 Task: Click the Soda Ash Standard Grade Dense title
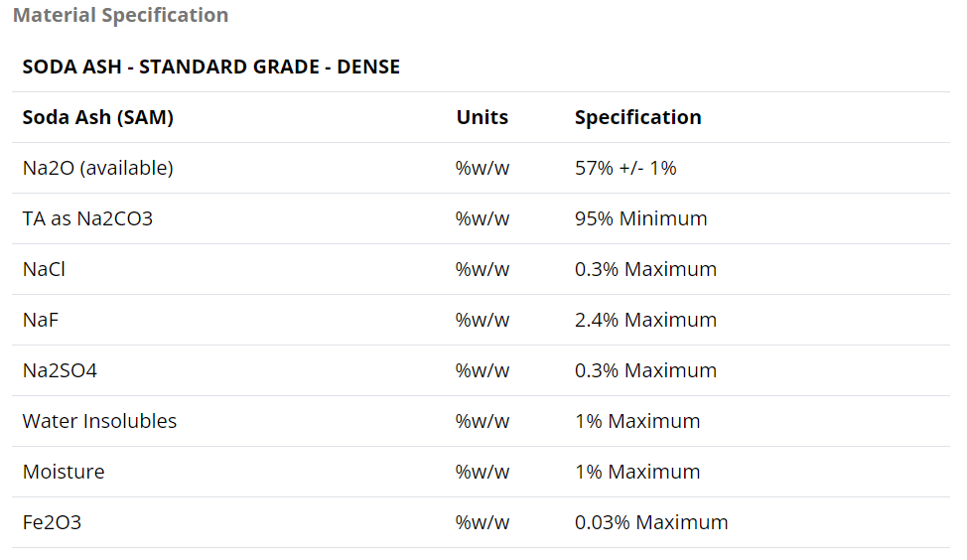(x=210, y=68)
